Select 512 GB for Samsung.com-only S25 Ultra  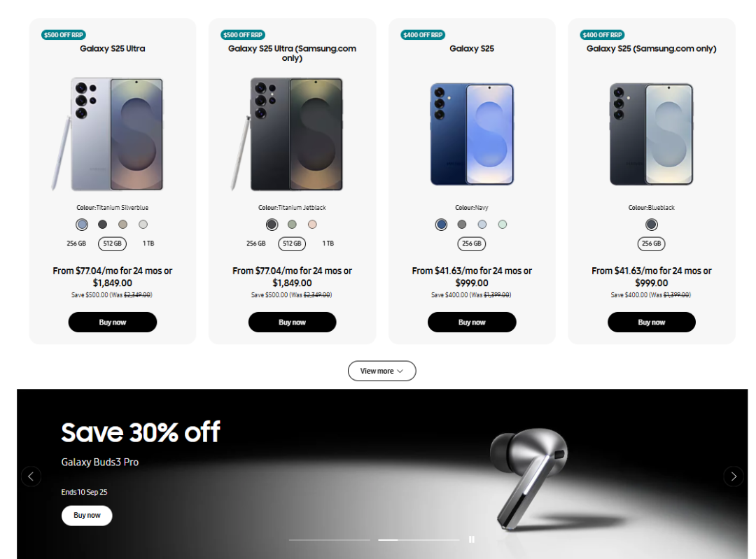(292, 243)
